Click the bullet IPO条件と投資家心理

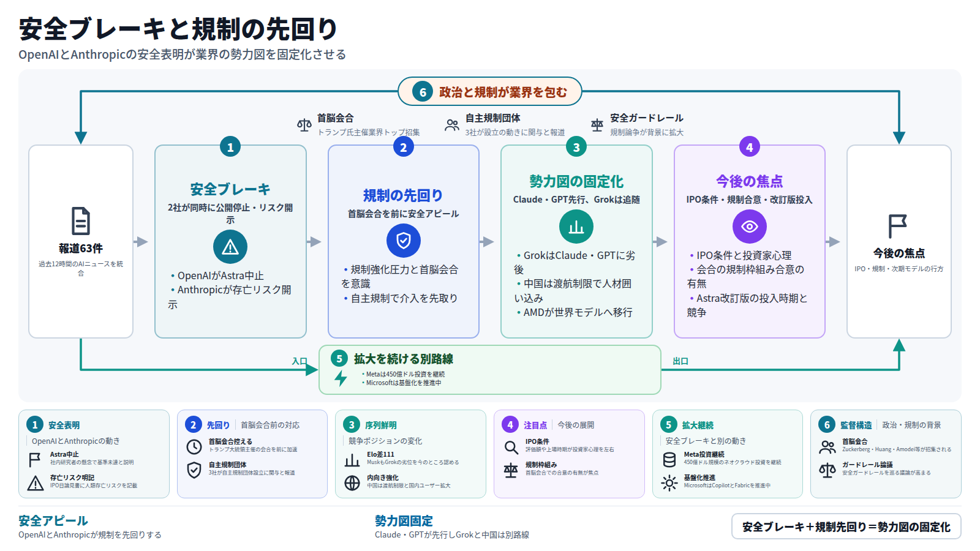pos(741,255)
